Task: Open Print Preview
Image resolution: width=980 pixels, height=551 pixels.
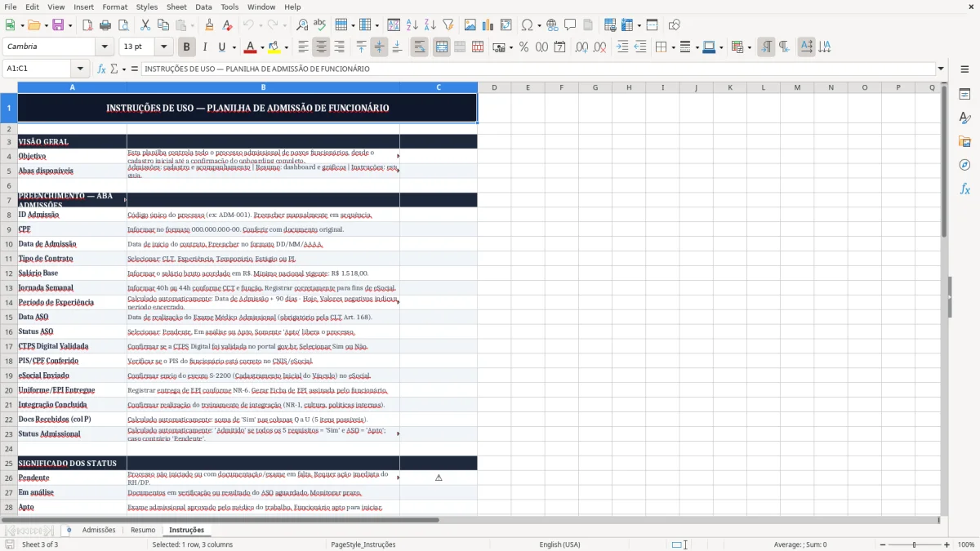Action: click(122, 25)
